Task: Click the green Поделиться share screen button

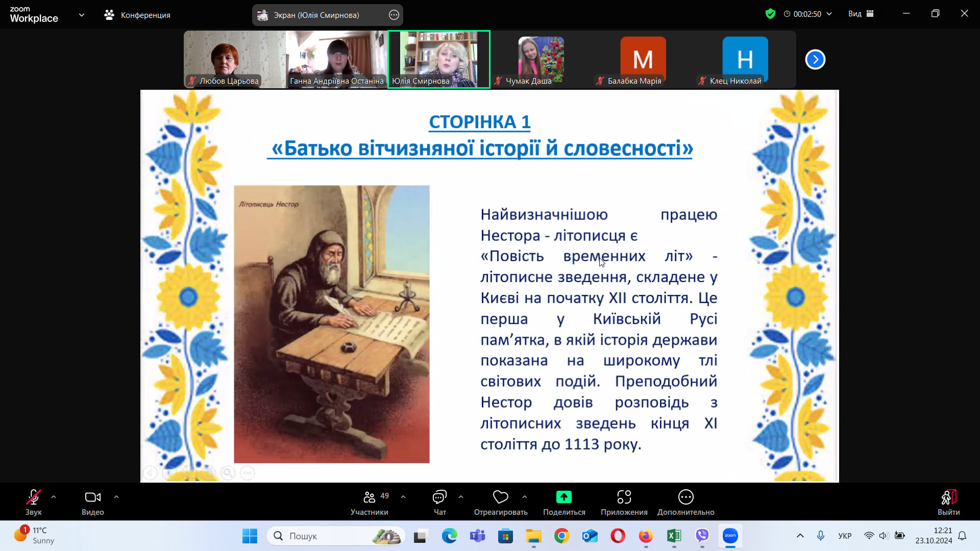Action: (x=563, y=497)
